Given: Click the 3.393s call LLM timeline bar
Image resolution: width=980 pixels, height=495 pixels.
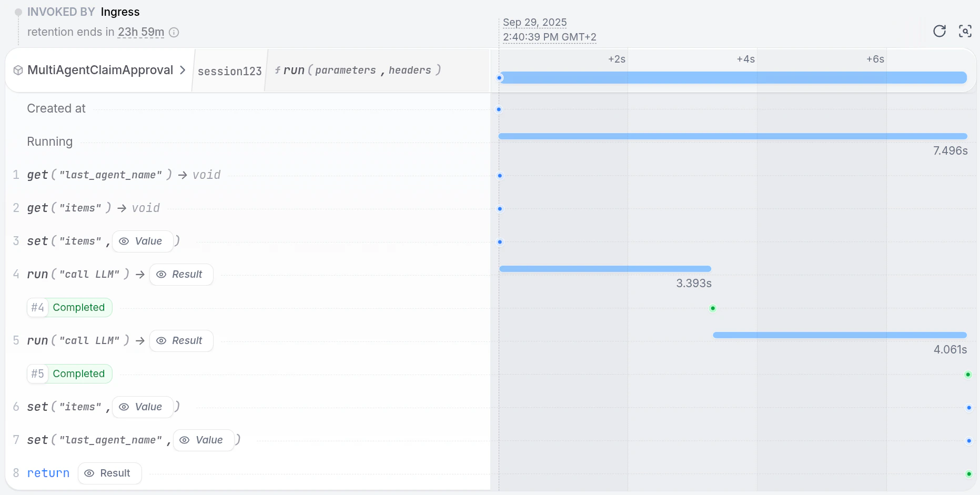Looking at the screenshot, I should 605,269.
